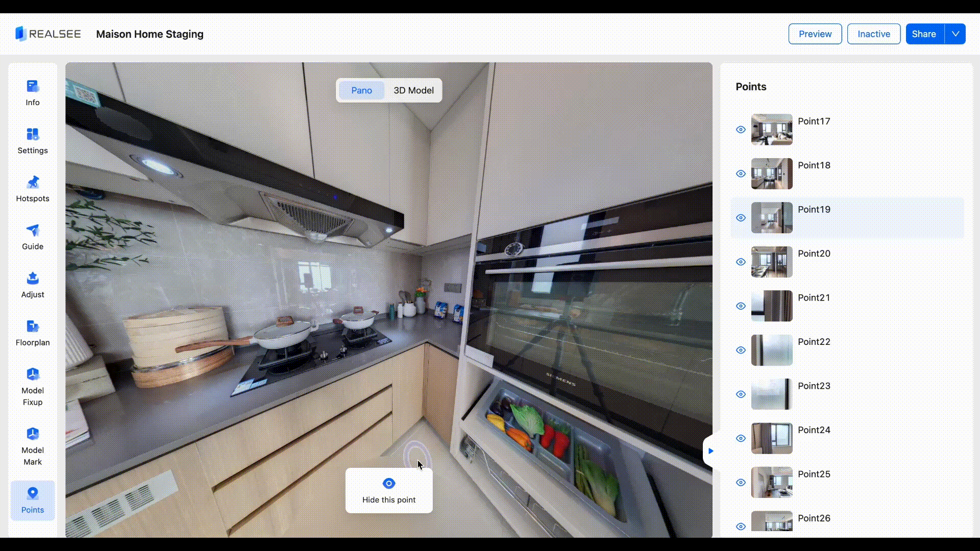Screen dimensions: 980x551
Task: Collapse the Points panel with arrow handle
Action: tap(710, 451)
